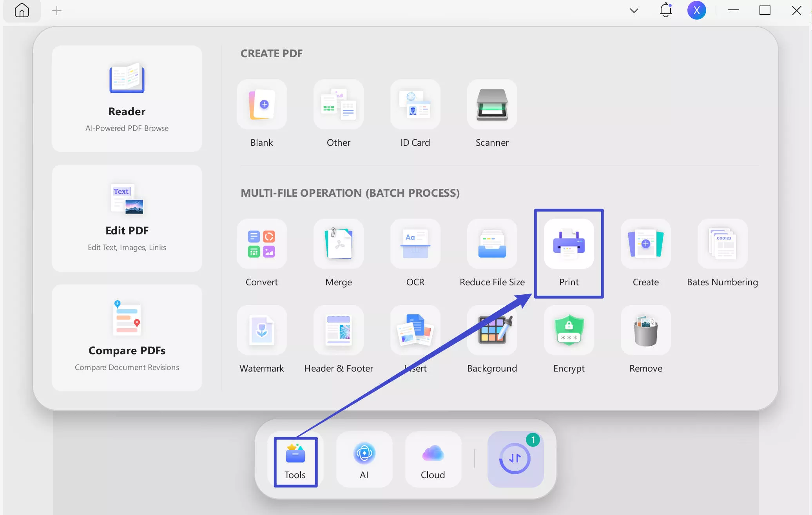Switch to the AI tab
Image resolution: width=812 pixels, height=515 pixels.
tap(364, 460)
